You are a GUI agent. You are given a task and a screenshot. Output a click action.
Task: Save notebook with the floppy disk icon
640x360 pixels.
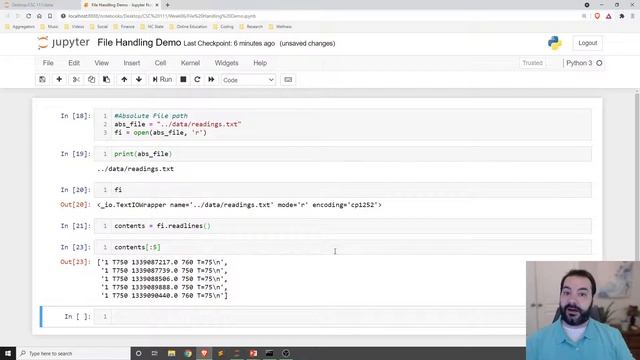[x=42, y=80]
